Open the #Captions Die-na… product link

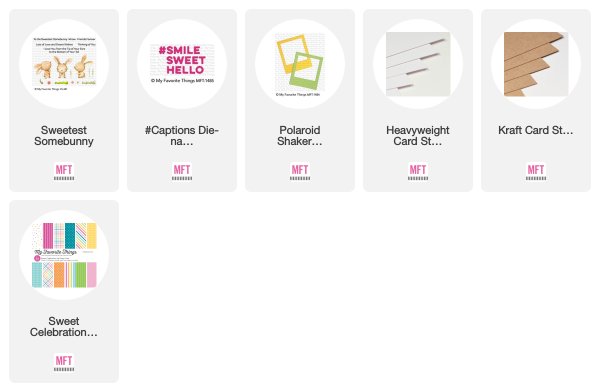[x=182, y=136]
